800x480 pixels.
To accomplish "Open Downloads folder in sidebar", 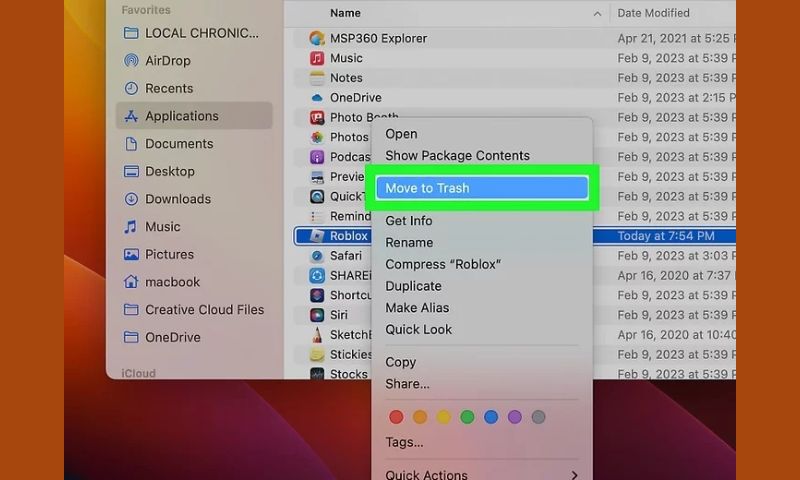I will [x=177, y=199].
